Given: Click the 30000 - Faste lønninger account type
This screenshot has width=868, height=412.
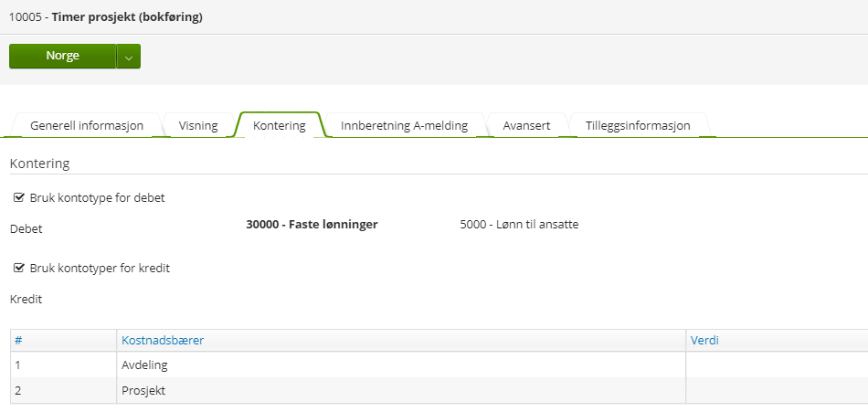Looking at the screenshot, I should (312, 225).
